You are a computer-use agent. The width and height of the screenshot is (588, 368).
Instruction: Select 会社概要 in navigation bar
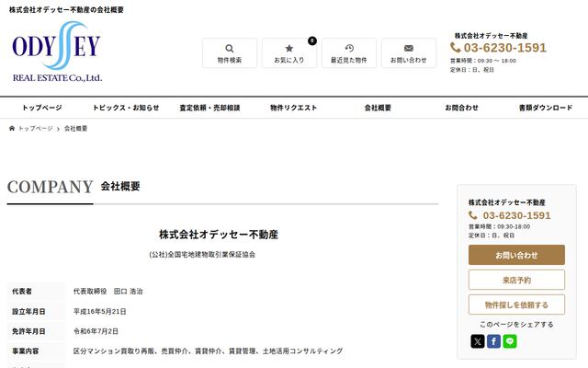[378, 108]
